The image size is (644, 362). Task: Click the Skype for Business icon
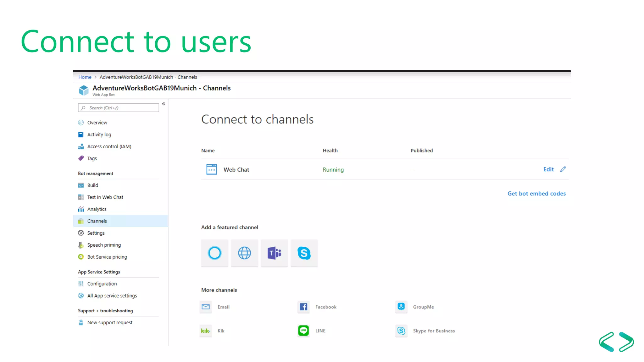point(401,331)
